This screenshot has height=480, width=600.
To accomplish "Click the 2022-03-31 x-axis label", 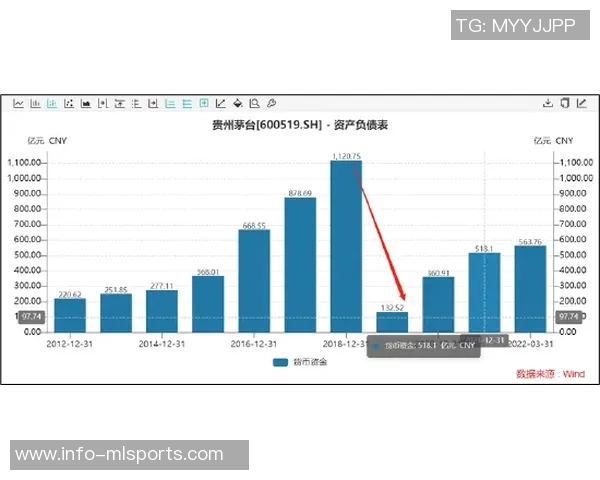I will pyautogui.click(x=531, y=344).
